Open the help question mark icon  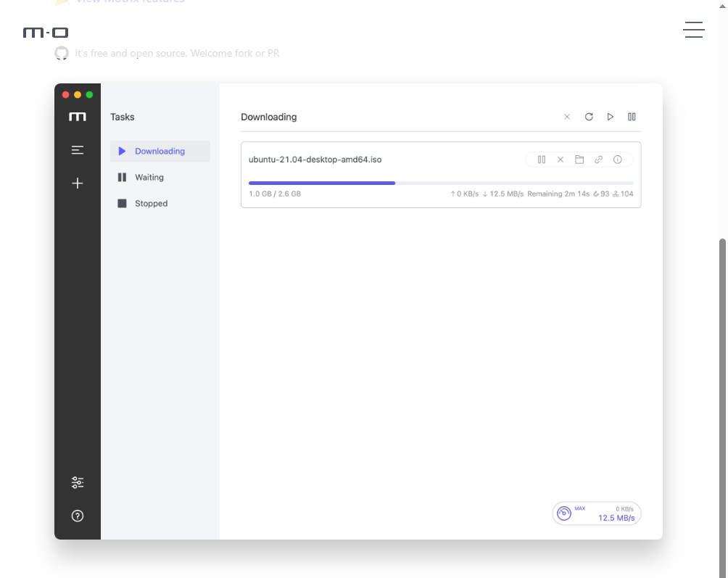pos(77,516)
